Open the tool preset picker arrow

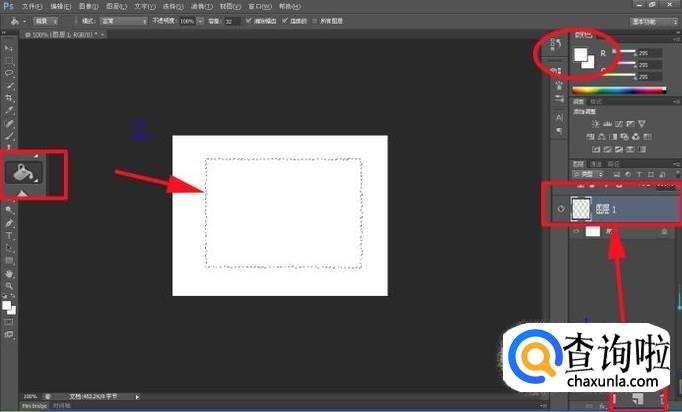(24, 21)
